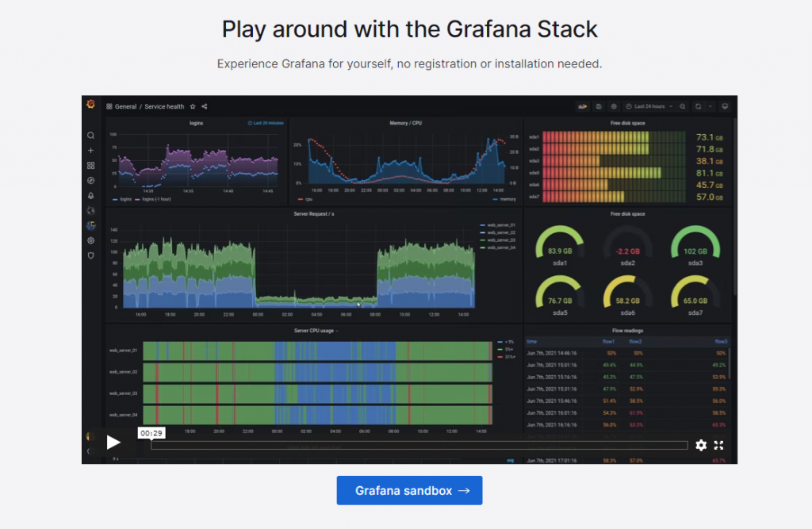The image size is (812, 529).
Task: Open the Server Admin shield icon
Action: (x=90, y=255)
